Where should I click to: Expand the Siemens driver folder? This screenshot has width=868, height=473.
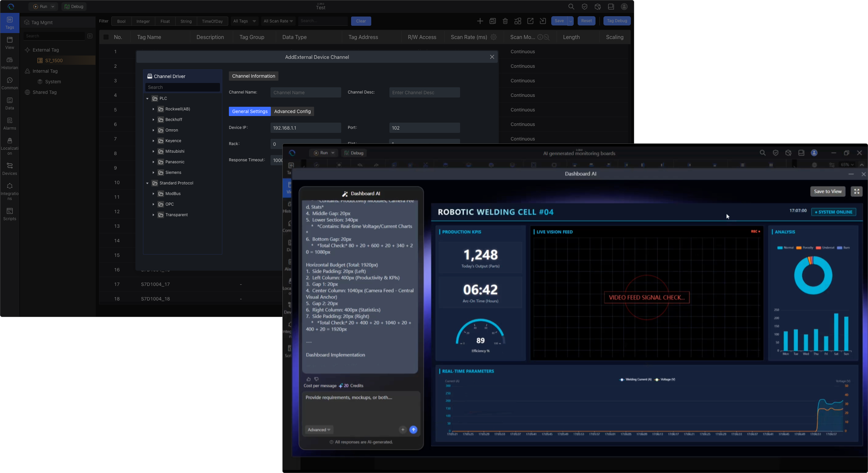click(x=153, y=173)
